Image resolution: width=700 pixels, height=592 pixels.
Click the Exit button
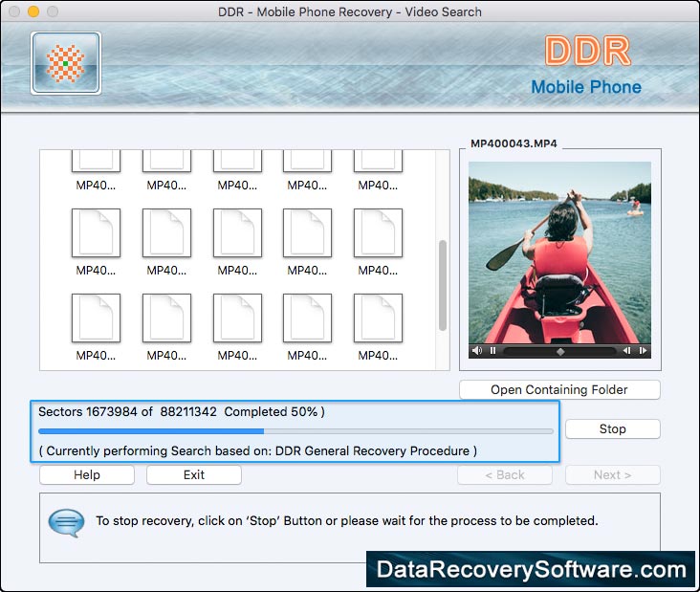(194, 474)
